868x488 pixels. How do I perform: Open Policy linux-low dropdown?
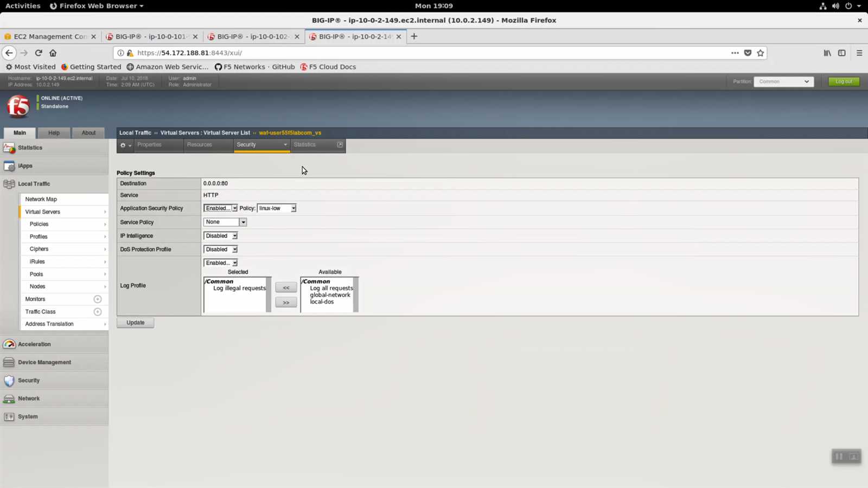276,208
